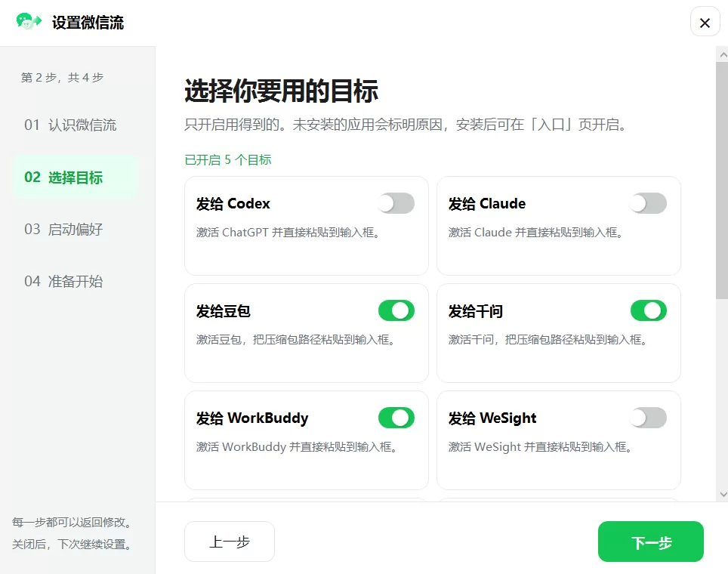
Task: Click the 发给 Claude card title
Action: (x=487, y=204)
